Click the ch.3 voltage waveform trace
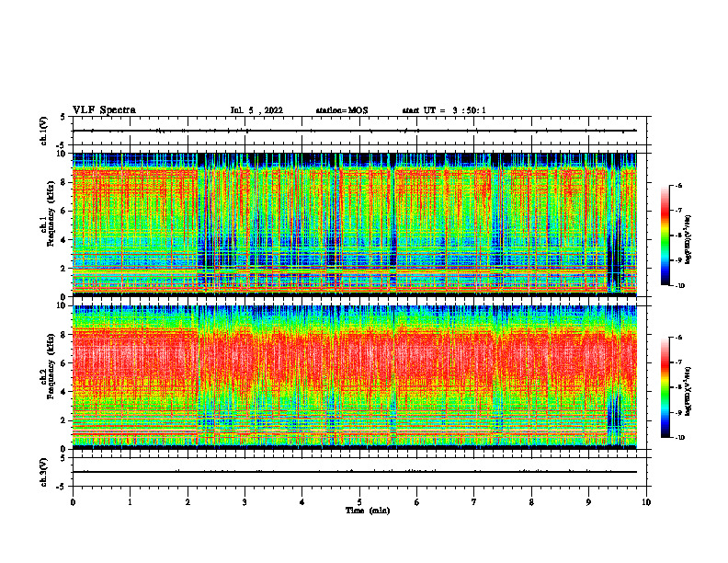The image size is (728, 563). (x=354, y=472)
